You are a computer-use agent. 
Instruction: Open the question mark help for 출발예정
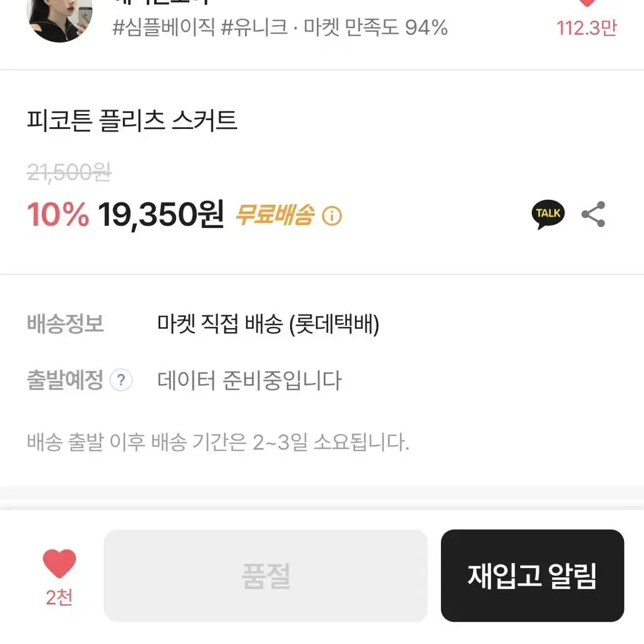point(121,380)
